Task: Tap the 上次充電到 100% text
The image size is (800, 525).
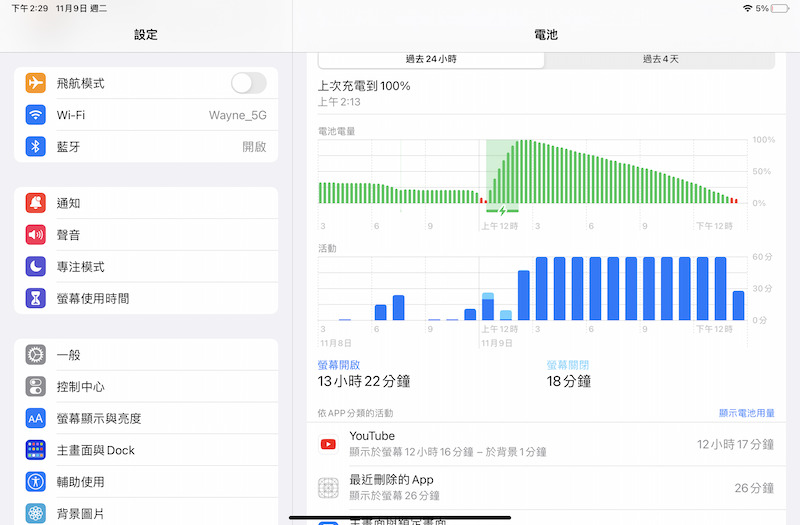Action: 364,86
